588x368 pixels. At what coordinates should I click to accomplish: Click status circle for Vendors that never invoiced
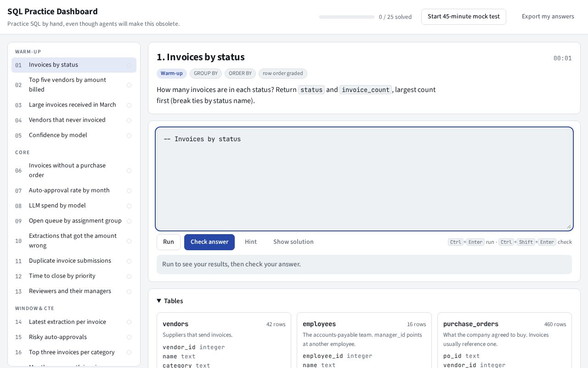pos(129,121)
